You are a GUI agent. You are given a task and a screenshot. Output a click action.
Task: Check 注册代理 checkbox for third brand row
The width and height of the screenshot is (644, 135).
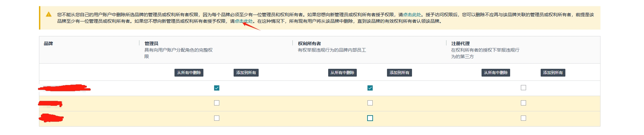[x=523, y=118]
